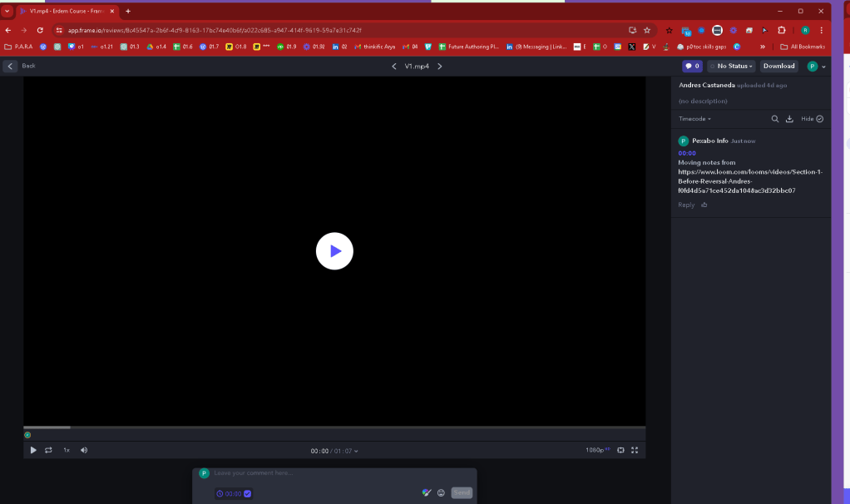Open the Chrome three-dot menu
This screenshot has height=504, width=850.
(x=821, y=30)
